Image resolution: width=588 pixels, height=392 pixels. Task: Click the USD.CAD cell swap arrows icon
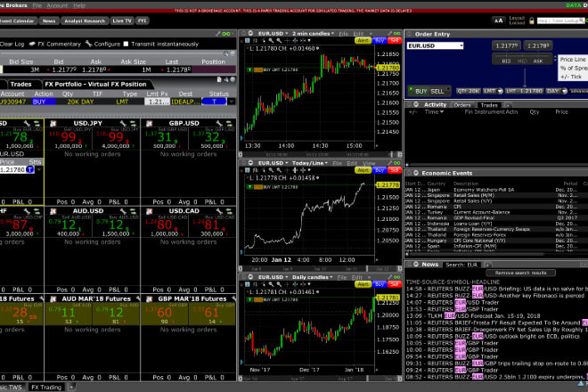click(229, 211)
